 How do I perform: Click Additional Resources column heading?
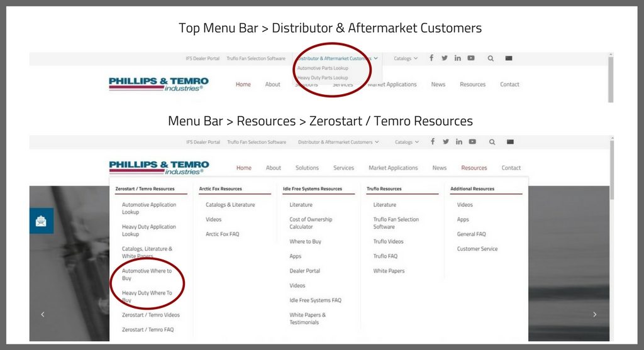[472, 189]
